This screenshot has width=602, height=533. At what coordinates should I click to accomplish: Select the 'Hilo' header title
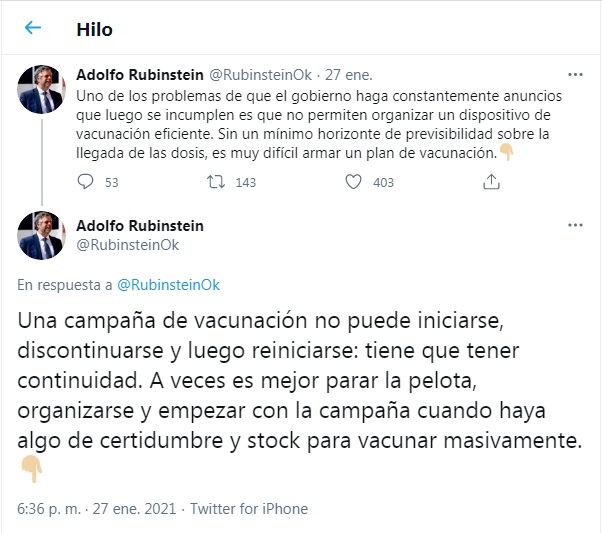[x=95, y=29]
